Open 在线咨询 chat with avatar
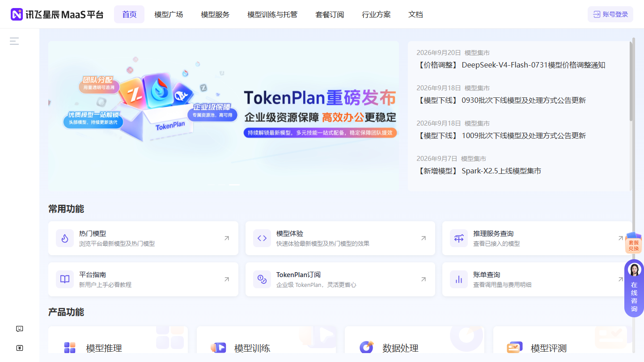 [x=634, y=288]
